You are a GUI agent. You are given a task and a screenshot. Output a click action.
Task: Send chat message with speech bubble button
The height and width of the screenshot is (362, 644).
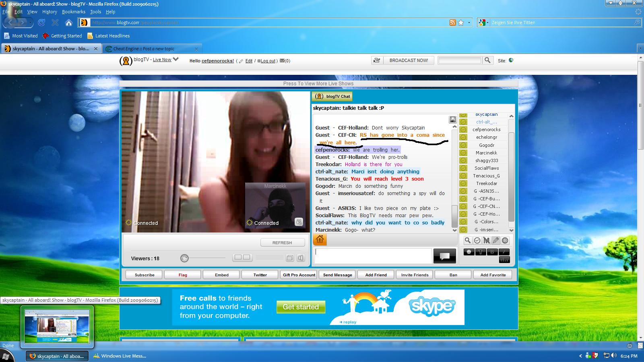[x=444, y=256]
